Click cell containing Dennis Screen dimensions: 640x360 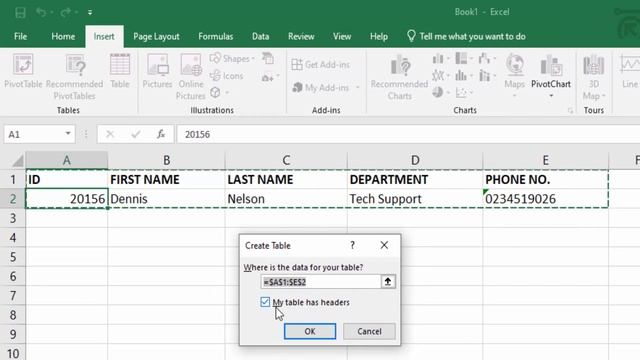[167, 199]
